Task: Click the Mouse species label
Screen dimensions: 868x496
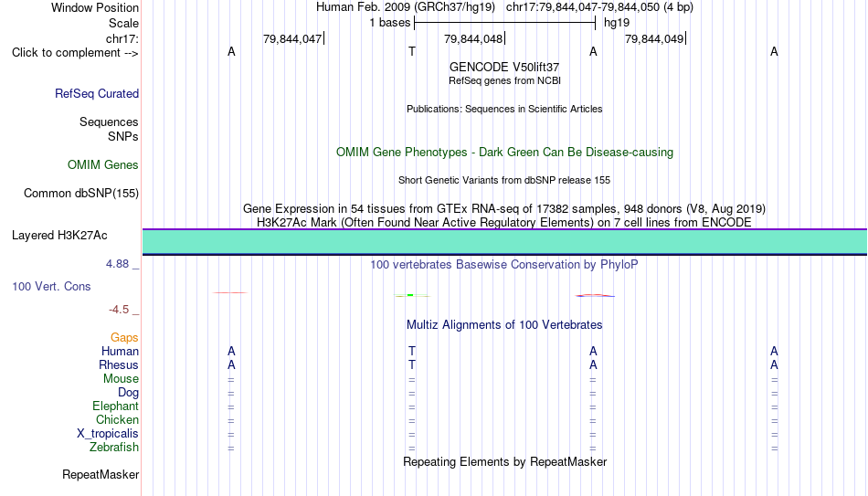Action: coord(121,379)
